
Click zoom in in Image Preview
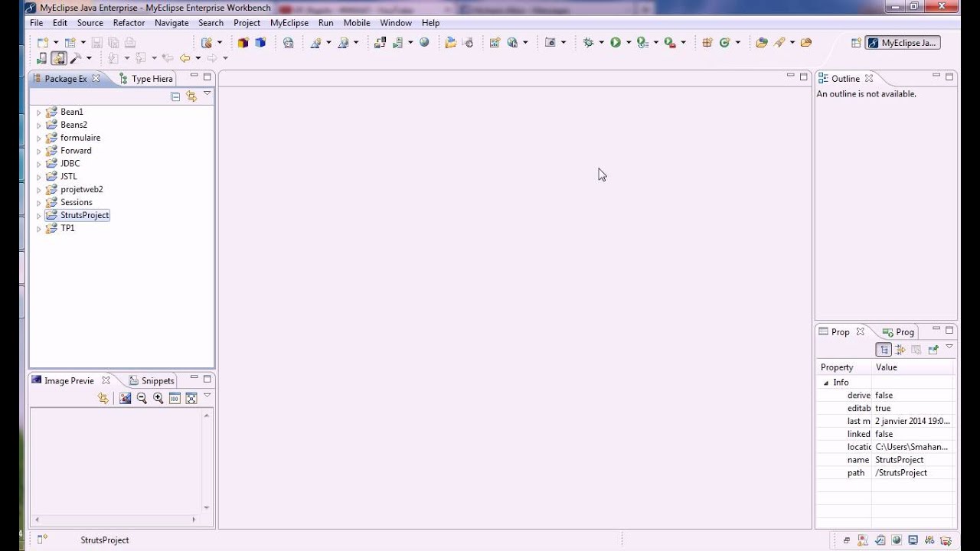click(158, 398)
